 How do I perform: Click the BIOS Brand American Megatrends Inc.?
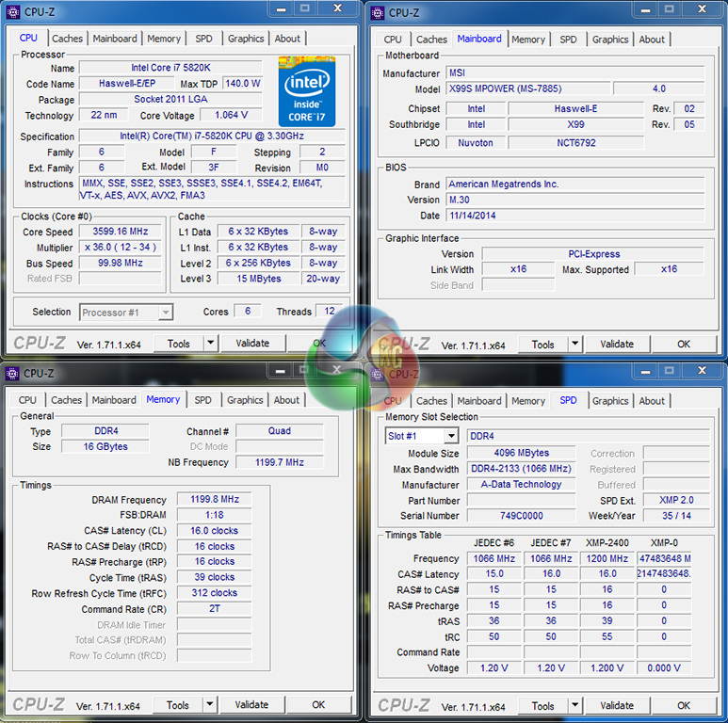(x=575, y=185)
